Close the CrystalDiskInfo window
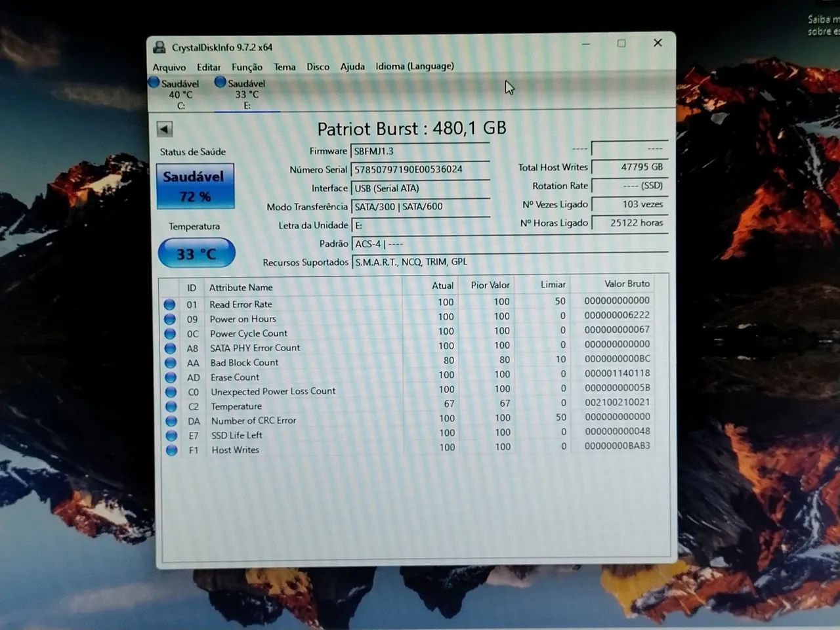The height and width of the screenshot is (630, 840). pos(658,43)
